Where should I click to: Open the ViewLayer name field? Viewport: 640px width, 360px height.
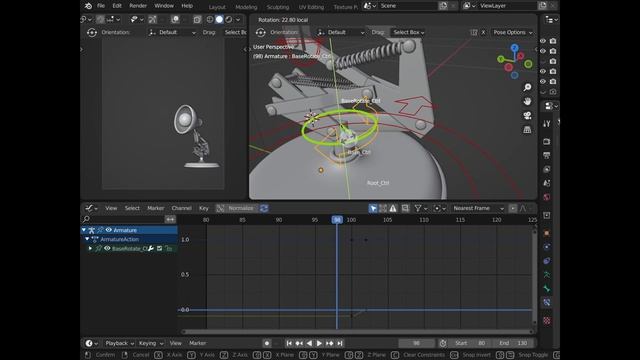[x=507, y=6]
